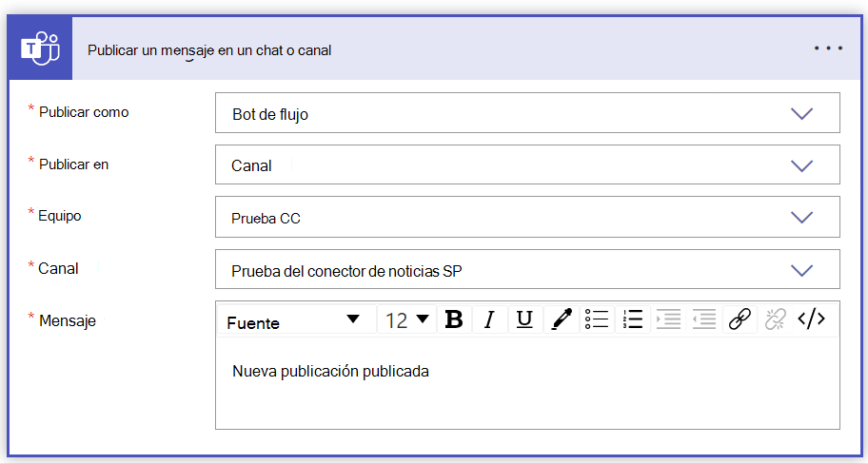Remove link with unlink icon

(x=776, y=319)
